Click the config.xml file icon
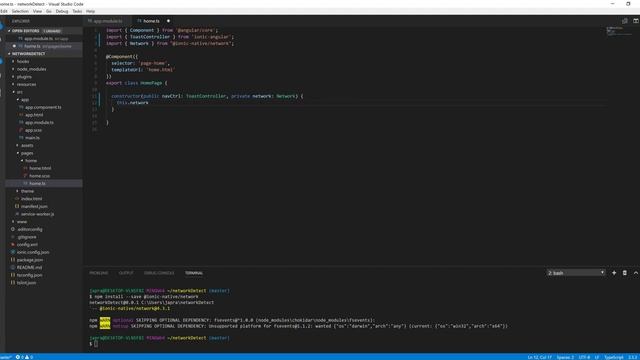The height and width of the screenshot is (360, 640). [13, 244]
